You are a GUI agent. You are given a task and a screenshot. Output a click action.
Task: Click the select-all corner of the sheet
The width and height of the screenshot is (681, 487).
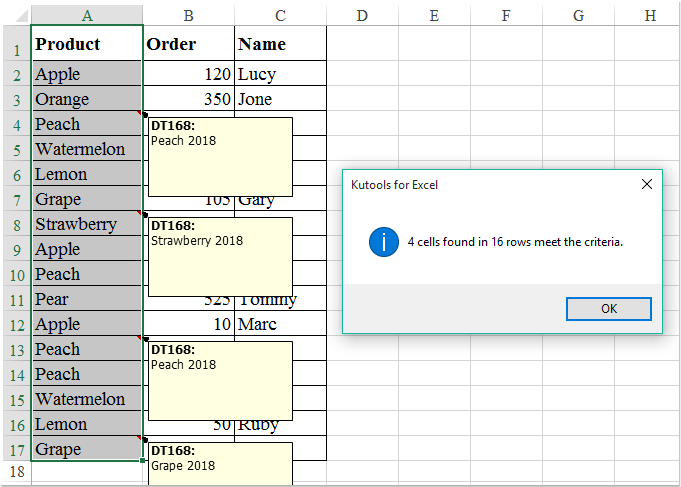coord(15,14)
